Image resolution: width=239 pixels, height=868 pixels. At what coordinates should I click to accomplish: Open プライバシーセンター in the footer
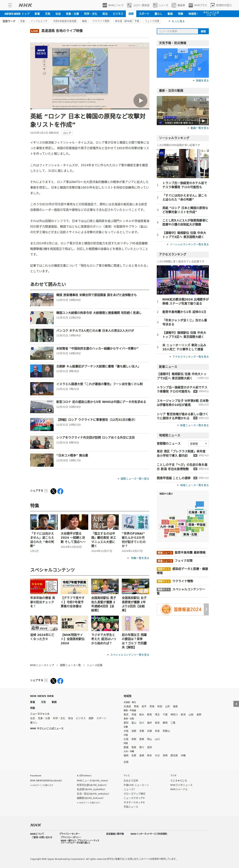69,834
